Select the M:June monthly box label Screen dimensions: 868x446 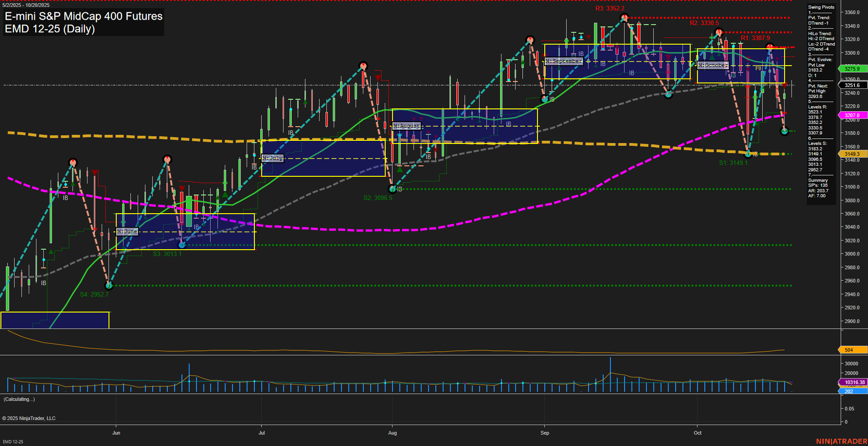(x=128, y=231)
